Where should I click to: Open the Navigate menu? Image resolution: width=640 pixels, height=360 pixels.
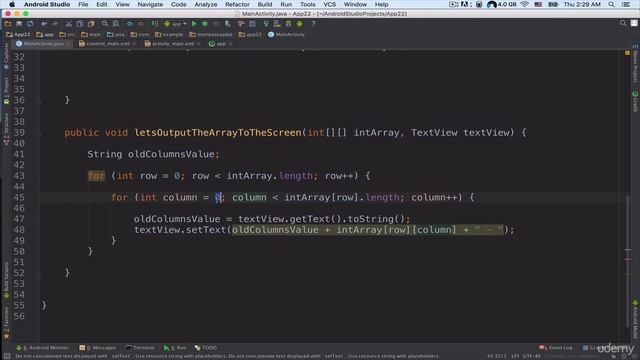tap(150, 4)
